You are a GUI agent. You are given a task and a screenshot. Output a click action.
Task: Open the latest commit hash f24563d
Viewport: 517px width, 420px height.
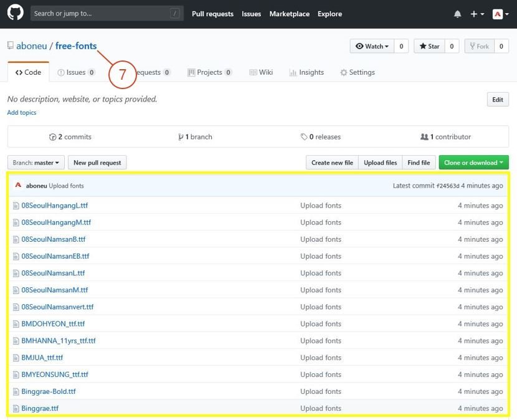pos(448,186)
